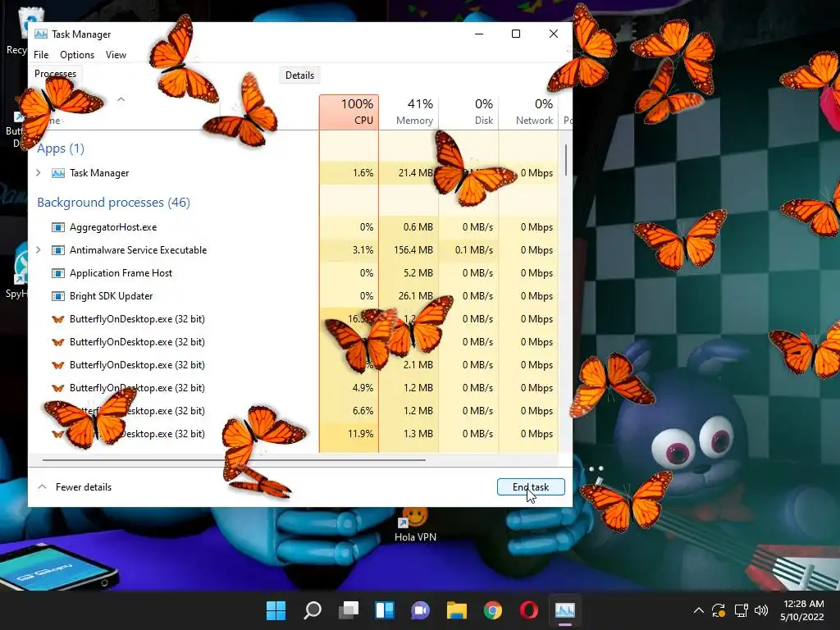Switch to the Details tab
Viewport: 840px width, 630px height.
click(299, 75)
